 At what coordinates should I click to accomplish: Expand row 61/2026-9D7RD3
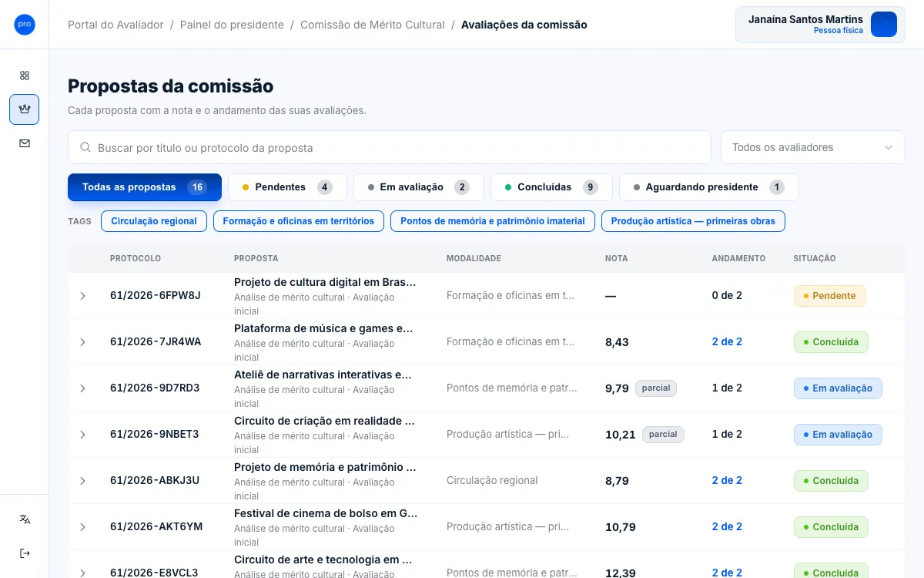tap(83, 388)
